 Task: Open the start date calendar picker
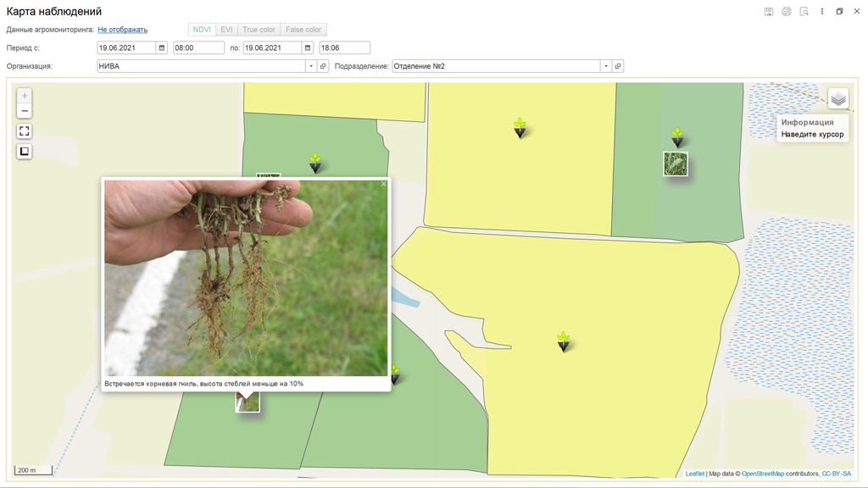pos(162,48)
